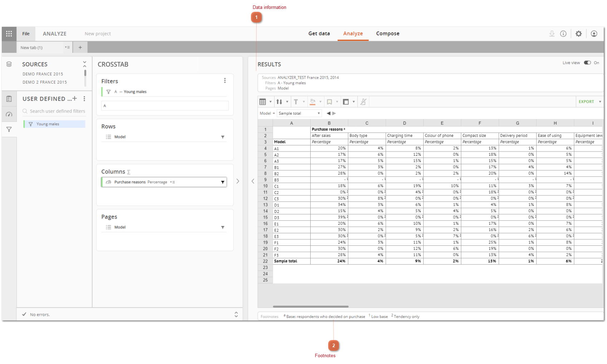The image size is (607, 364).
Task: Select the variables list icon in sidebar
Action: [9, 99]
